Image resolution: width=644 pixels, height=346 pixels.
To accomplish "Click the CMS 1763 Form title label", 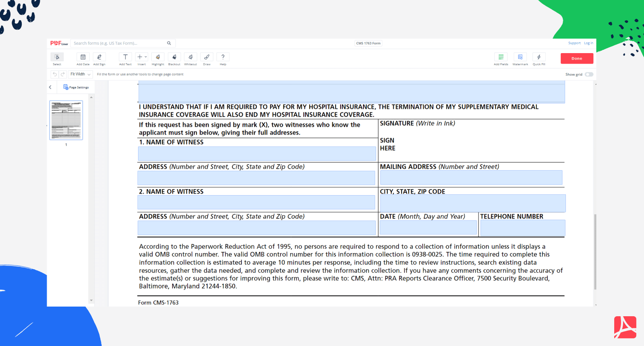I will [368, 43].
